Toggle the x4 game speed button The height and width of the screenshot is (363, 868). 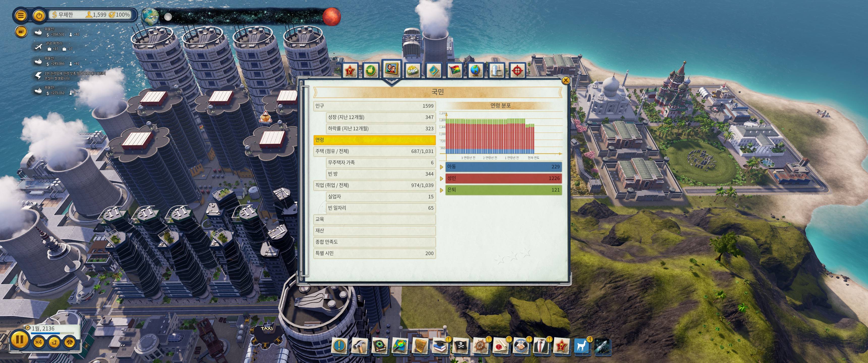39,342
